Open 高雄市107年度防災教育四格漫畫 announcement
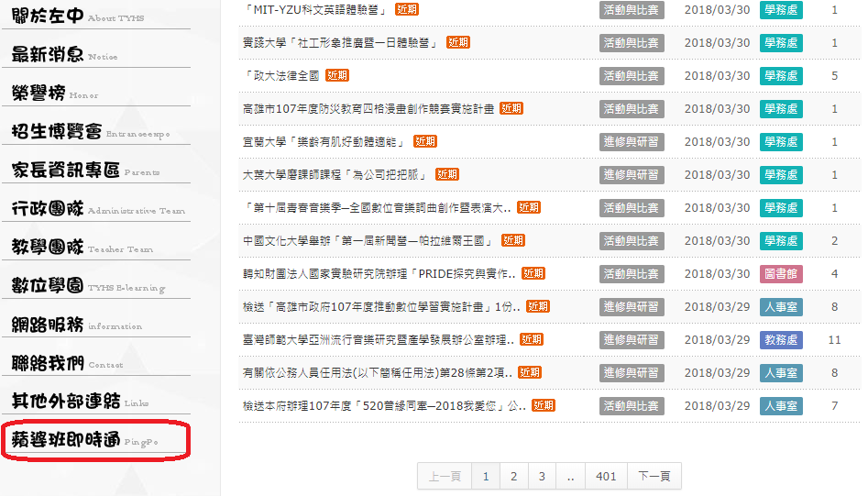The height and width of the screenshot is (496, 868). [x=368, y=109]
